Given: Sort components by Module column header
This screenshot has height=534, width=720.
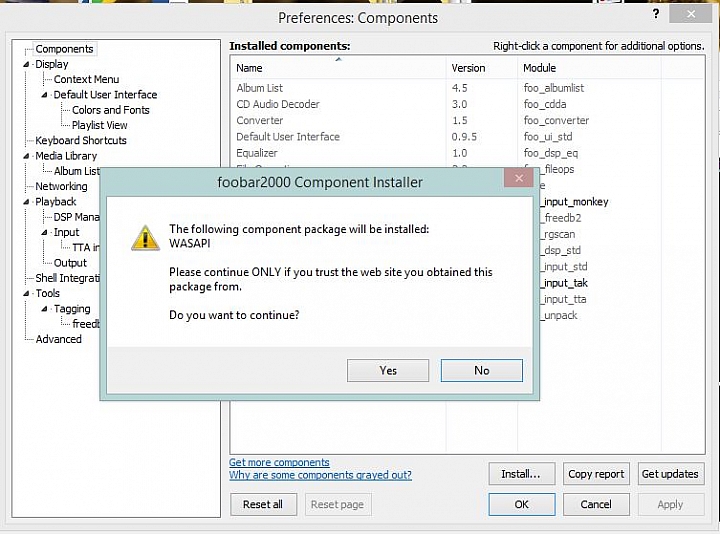Looking at the screenshot, I should tap(589, 68).
